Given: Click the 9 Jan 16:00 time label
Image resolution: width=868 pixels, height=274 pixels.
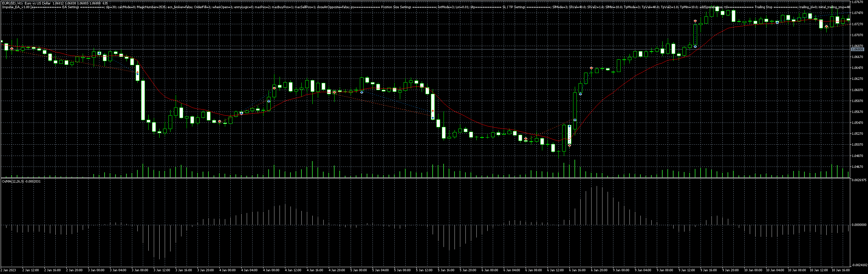Looking at the screenshot, I should 708,270.
